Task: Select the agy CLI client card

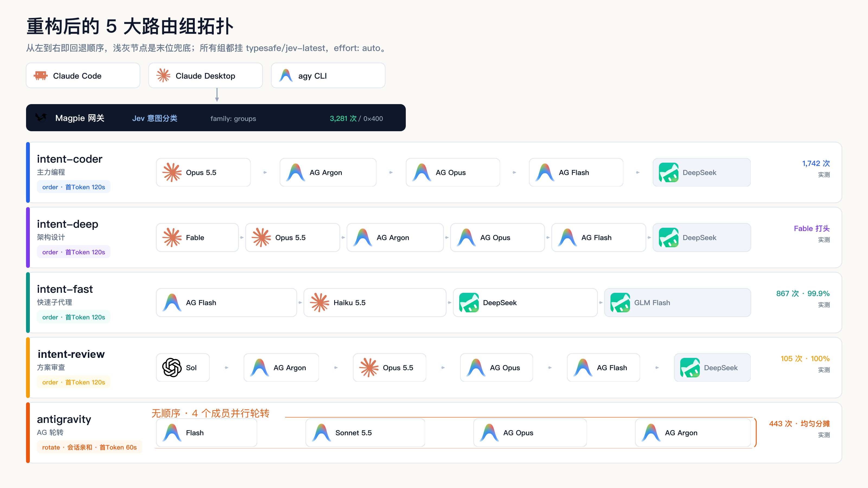Action: point(328,75)
